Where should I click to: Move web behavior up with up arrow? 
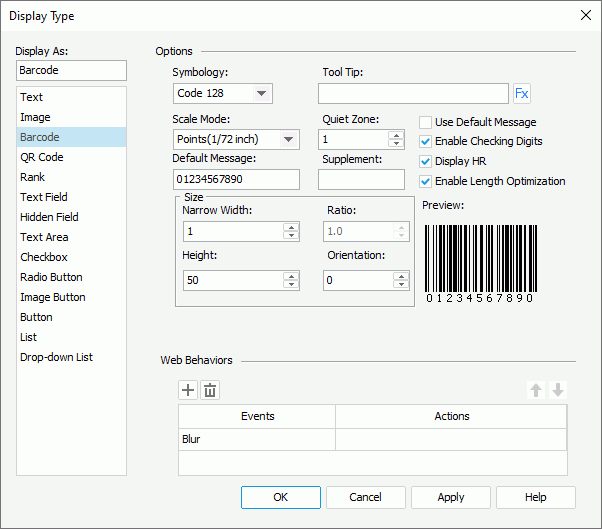tap(536, 390)
